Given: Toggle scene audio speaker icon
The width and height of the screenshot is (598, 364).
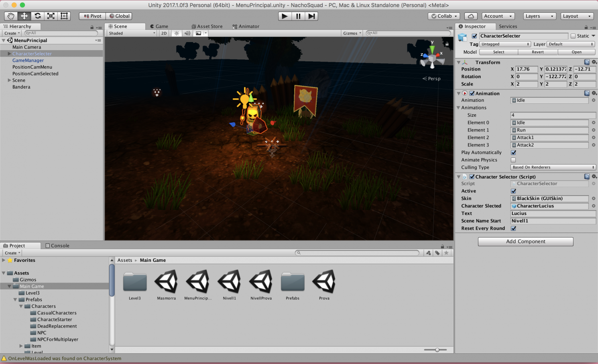Looking at the screenshot, I should click(x=187, y=33).
